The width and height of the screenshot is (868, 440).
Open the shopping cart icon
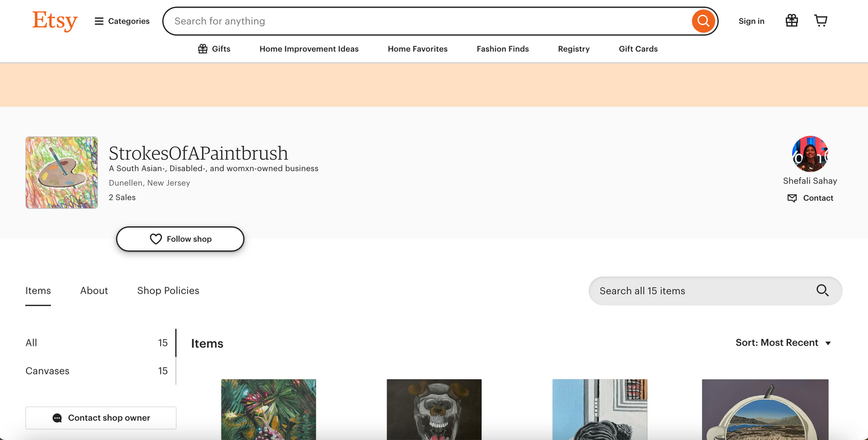(821, 21)
